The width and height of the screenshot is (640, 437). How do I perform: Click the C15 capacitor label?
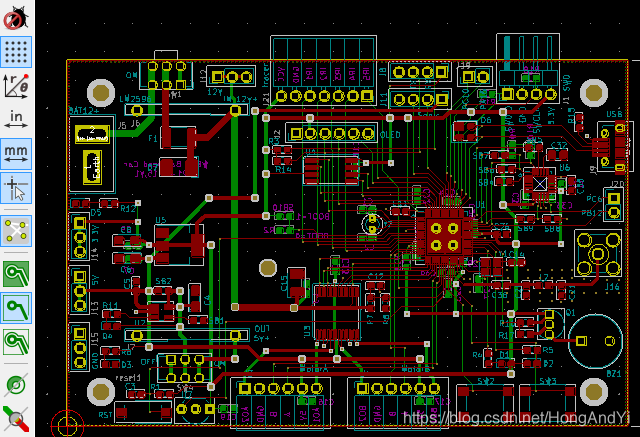[x=284, y=284]
